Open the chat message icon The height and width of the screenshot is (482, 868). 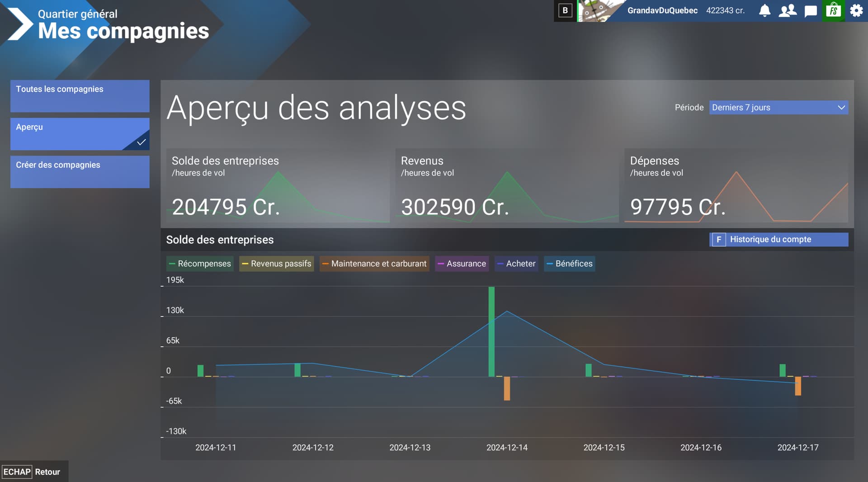[x=811, y=11]
